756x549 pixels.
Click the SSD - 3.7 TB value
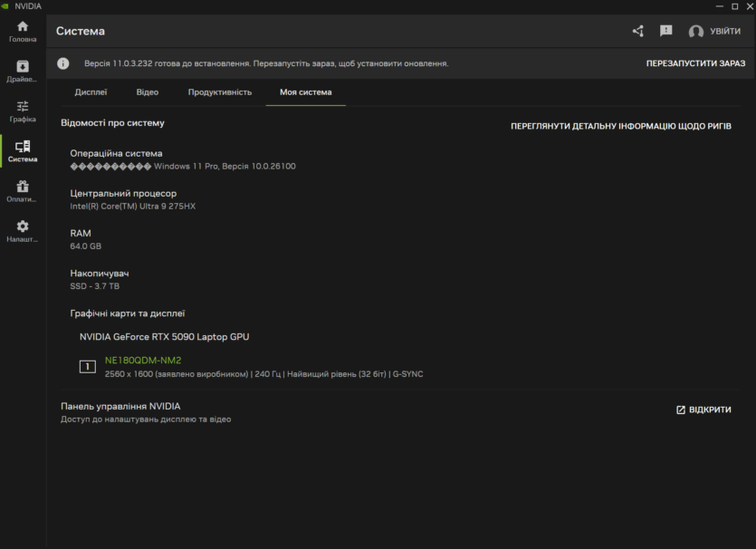94,286
